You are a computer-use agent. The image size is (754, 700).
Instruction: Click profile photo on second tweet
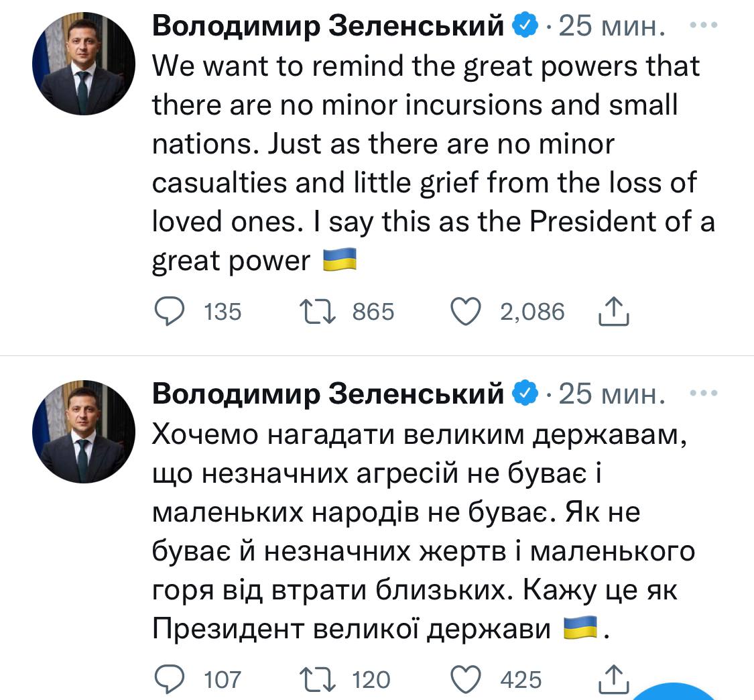pyautogui.click(x=84, y=432)
